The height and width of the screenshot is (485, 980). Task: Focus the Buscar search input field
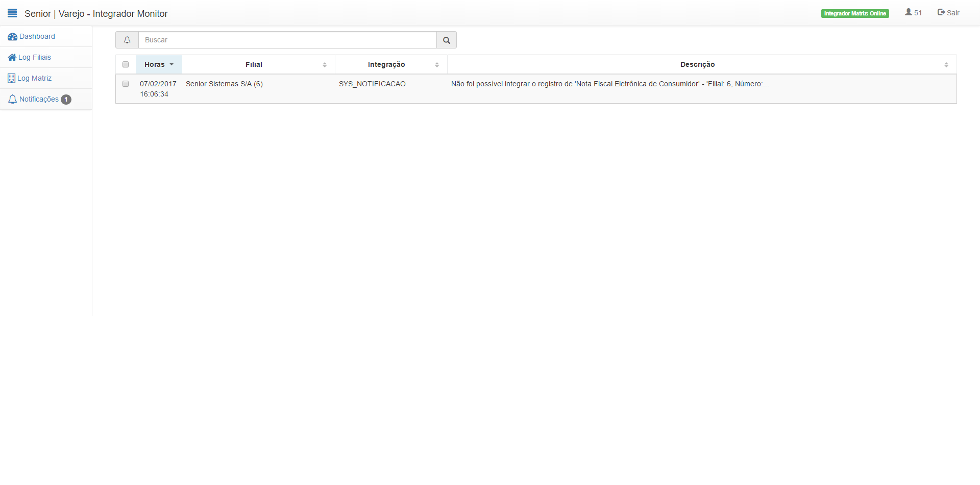[x=287, y=40]
